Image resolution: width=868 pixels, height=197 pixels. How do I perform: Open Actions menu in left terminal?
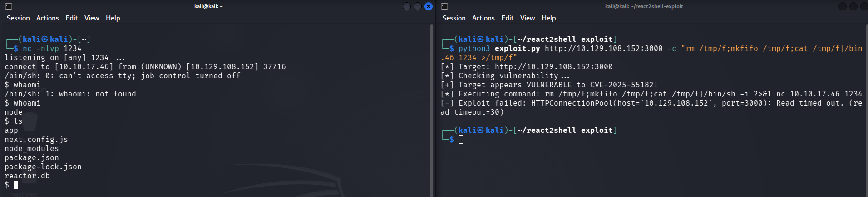[48, 18]
